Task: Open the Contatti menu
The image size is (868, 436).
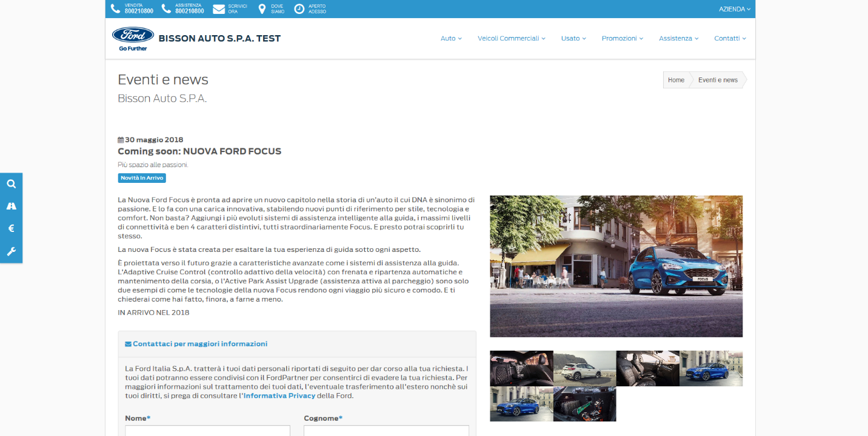Action: 730,38
